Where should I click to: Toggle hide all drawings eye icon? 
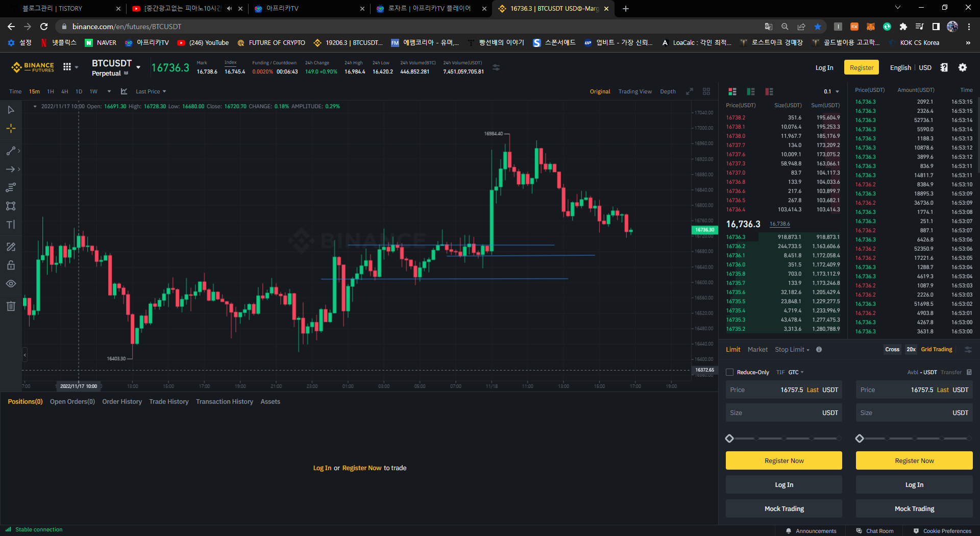(11, 284)
